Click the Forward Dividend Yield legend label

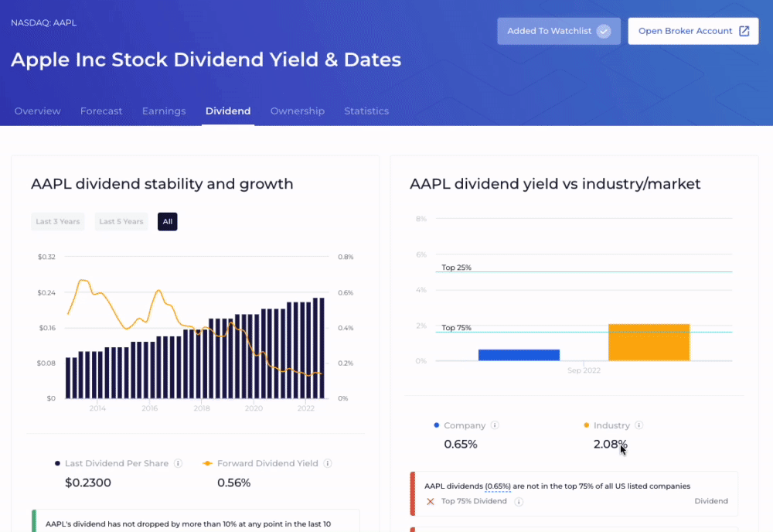(267, 463)
